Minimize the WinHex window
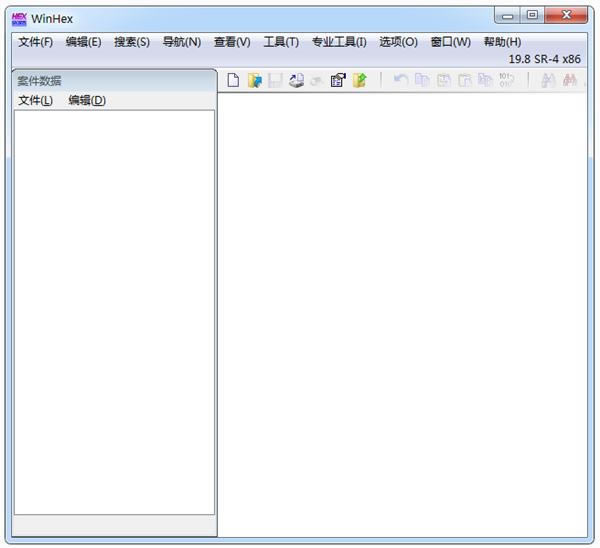600x548 pixels. (x=507, y=16)
